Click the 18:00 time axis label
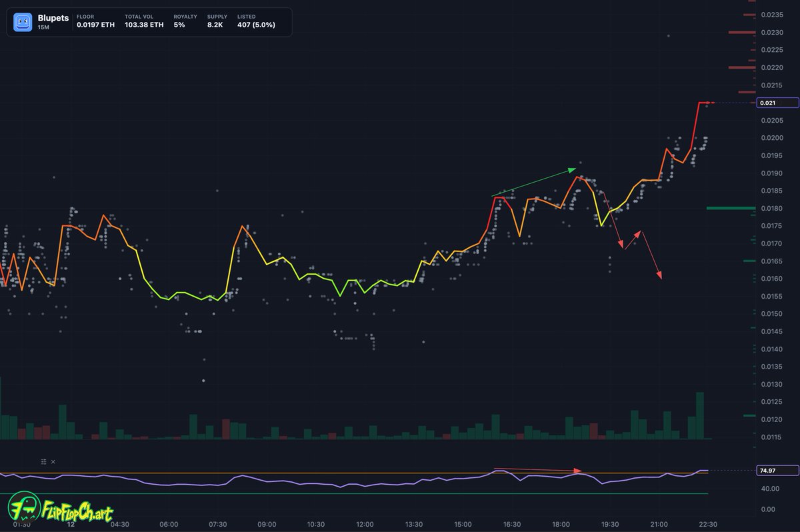800x532 pixels. click(561, 524)
